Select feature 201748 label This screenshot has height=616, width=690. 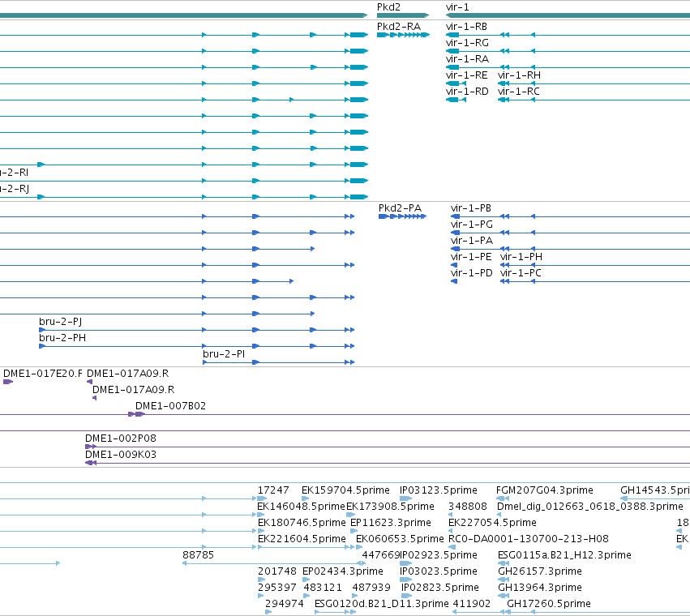tap(277, 571)
